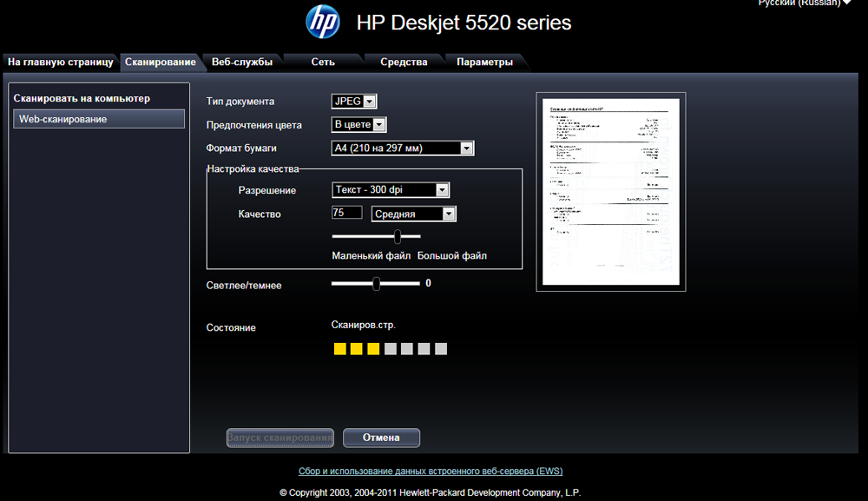Click the scanned page preview thumbnail
Screen dimensions: 868x501
pos(611,192)
